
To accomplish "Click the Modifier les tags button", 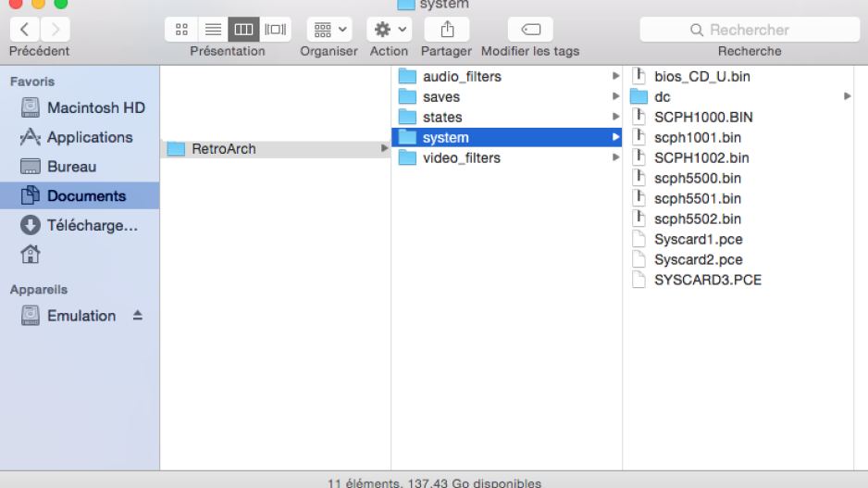I will 530,30.
